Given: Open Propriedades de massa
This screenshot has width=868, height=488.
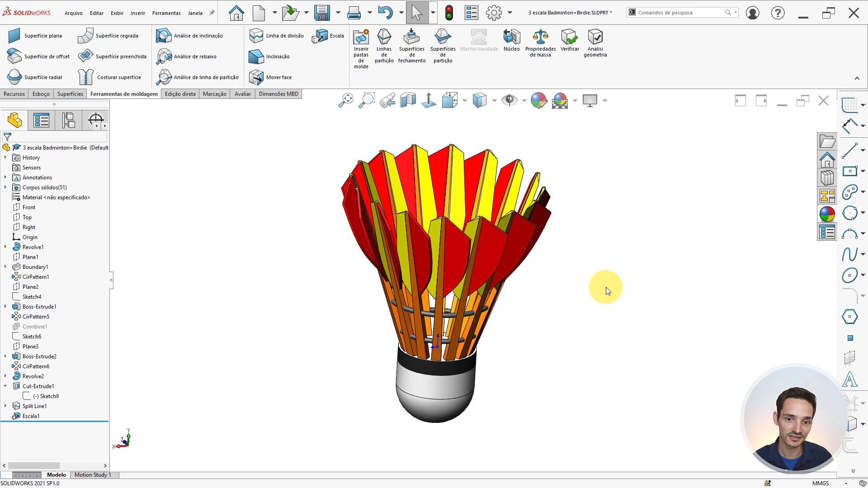Looking at the screenshot, I should pyautogui.click(x=540, y=43).
